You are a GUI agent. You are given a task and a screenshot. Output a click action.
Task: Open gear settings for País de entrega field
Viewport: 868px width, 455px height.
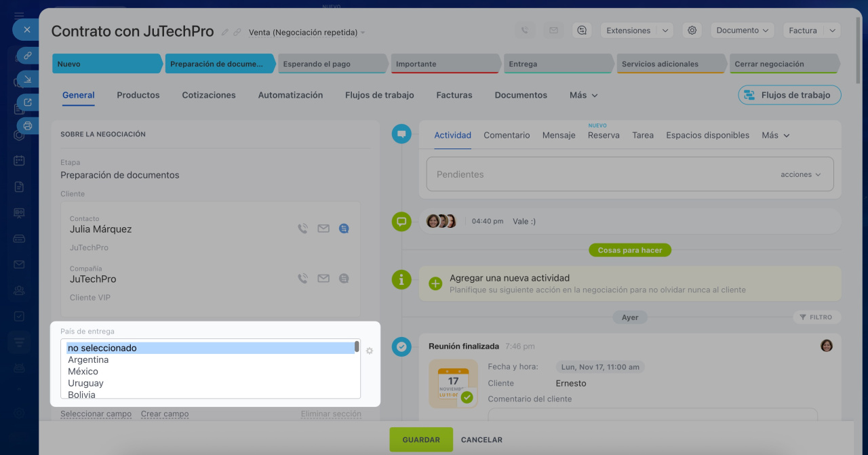click(370, 351)
